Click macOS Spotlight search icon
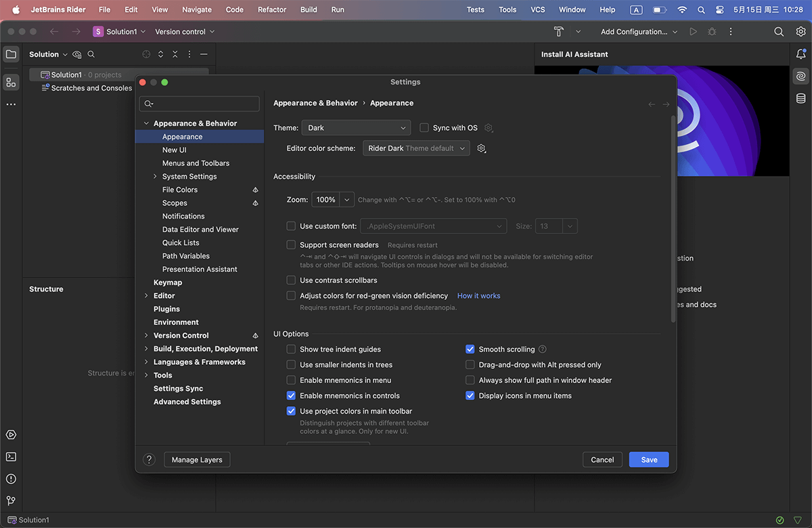Screen dimensions: 812x528 (x=701, y=9)
